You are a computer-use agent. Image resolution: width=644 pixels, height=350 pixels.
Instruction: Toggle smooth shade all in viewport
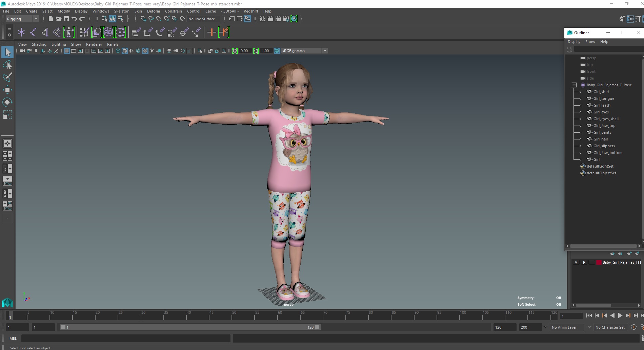[125, 51]
